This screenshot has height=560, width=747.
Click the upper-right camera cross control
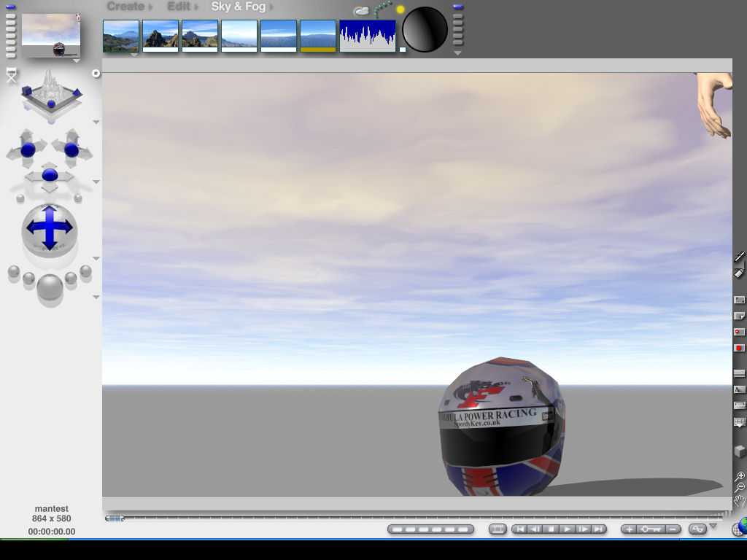coord(71,149)
